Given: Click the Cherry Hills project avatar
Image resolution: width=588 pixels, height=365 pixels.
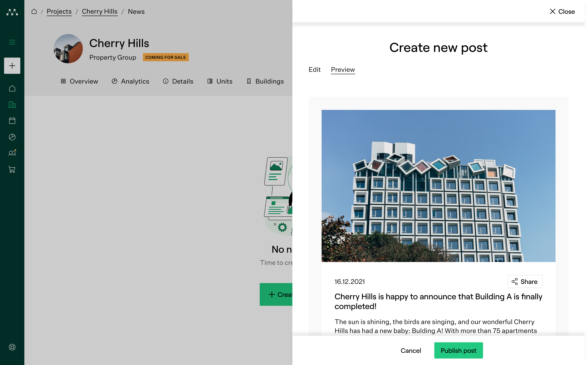Looking at the screenshot, I should coord(68,49).
